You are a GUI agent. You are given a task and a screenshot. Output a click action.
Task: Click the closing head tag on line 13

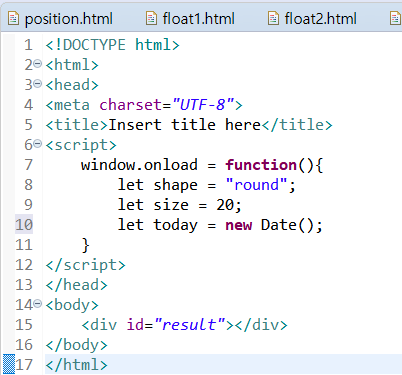pos(76,285)
